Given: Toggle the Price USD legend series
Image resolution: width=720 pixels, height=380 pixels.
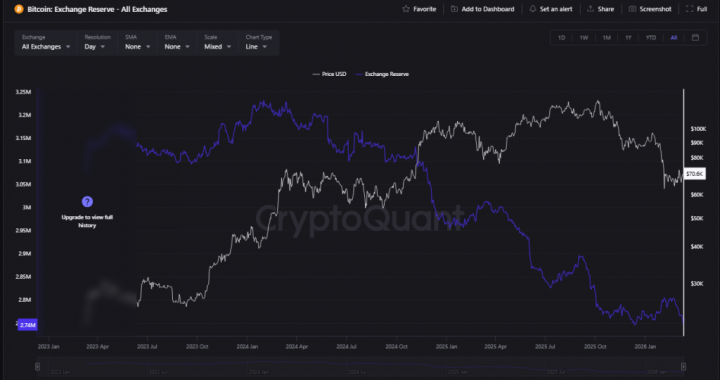Looking at the screenshot, I should coord(329,74).
